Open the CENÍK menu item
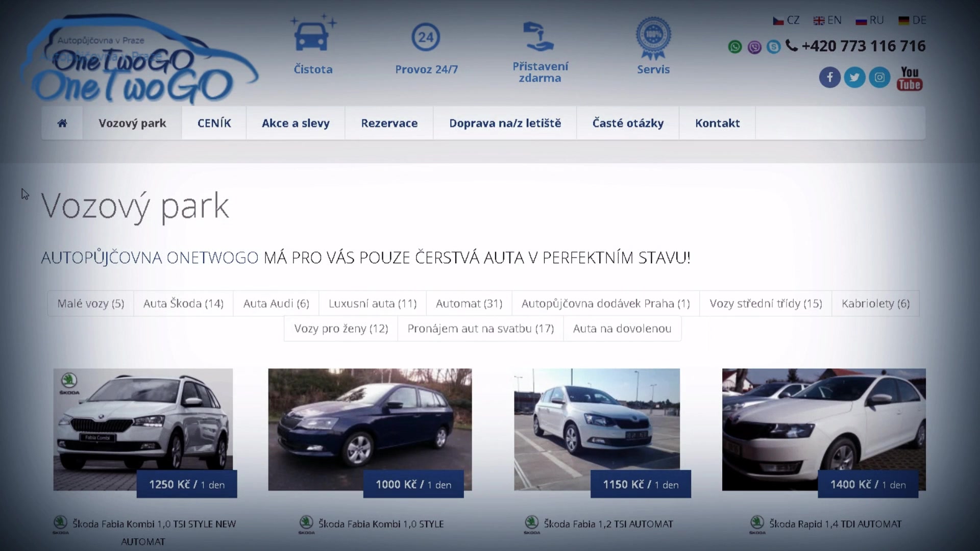The image size is (980, 551). click(214, 123)
